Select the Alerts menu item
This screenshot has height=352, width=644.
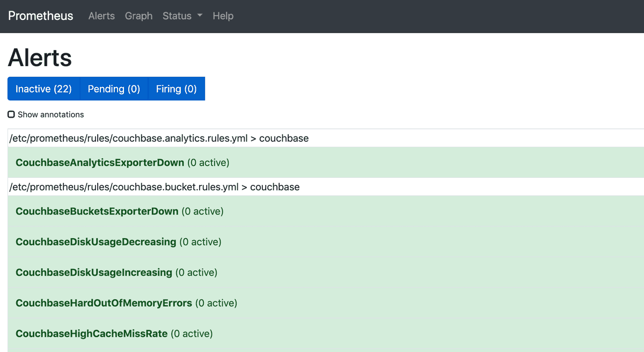point(101,16)
